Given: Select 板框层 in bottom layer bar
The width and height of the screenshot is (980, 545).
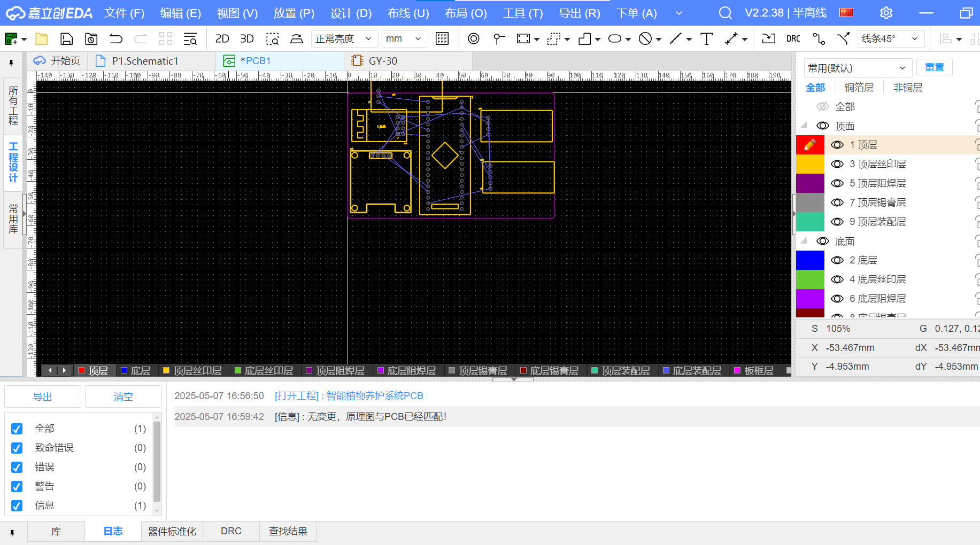Looking at the screenshot, I should coord(754,370).
